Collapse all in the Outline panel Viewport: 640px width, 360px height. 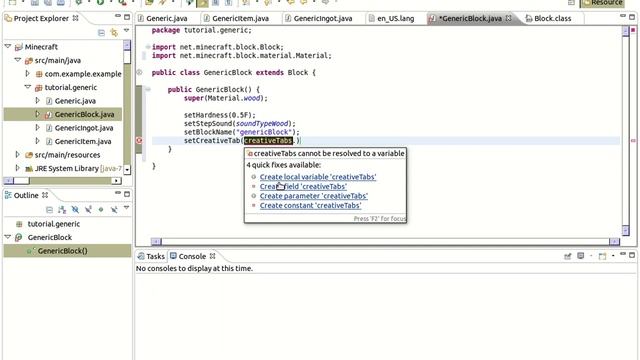coord(49,210)
